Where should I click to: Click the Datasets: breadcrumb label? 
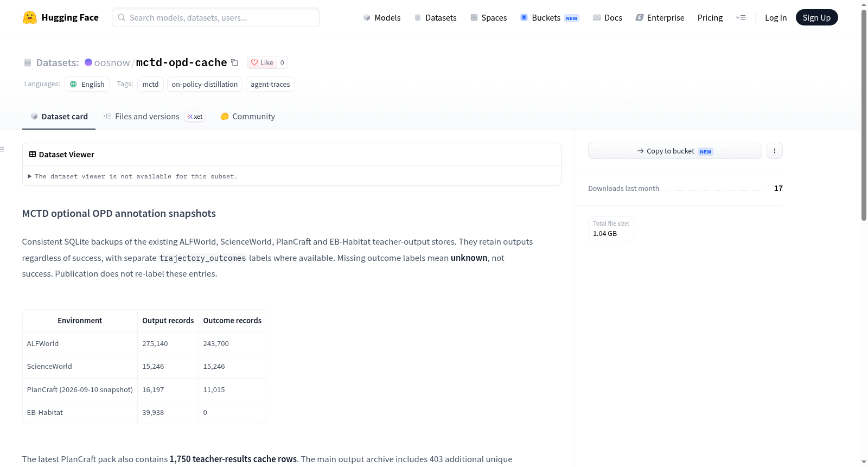[x=58, y=63]
